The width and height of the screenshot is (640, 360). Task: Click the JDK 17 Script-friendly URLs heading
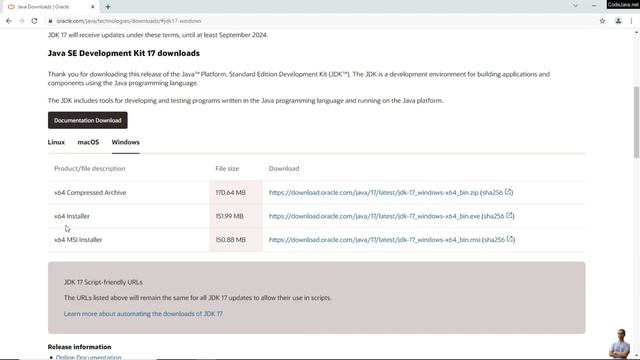pyautogui.click(x=103, y=282)
